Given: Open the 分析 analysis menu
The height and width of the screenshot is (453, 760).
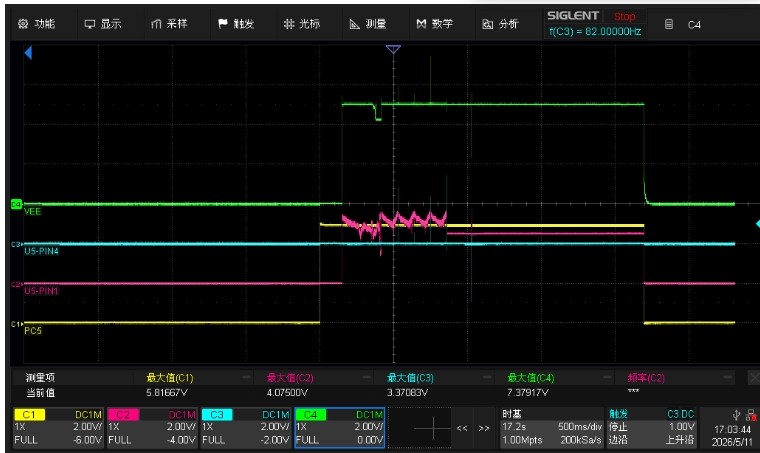Looking at the screenshot, I should coord(500,24).
